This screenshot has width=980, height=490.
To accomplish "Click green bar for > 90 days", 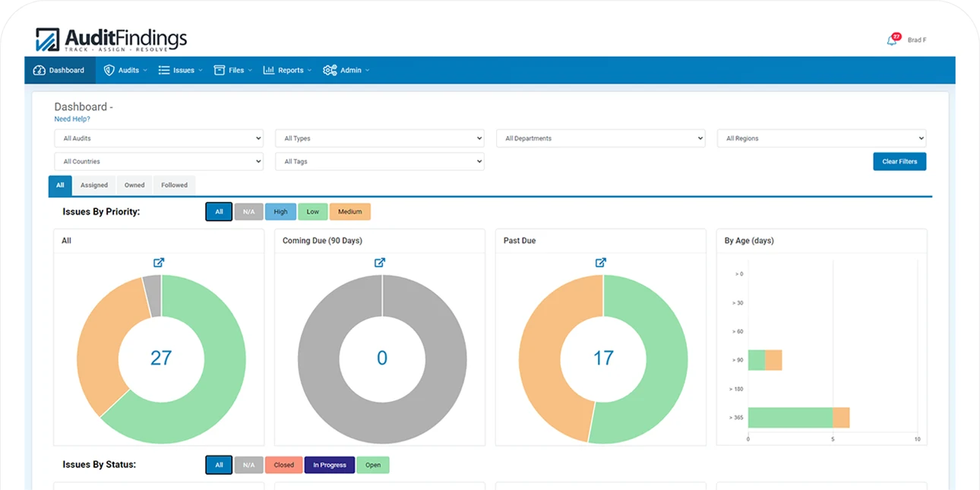I will coord(757,360).
